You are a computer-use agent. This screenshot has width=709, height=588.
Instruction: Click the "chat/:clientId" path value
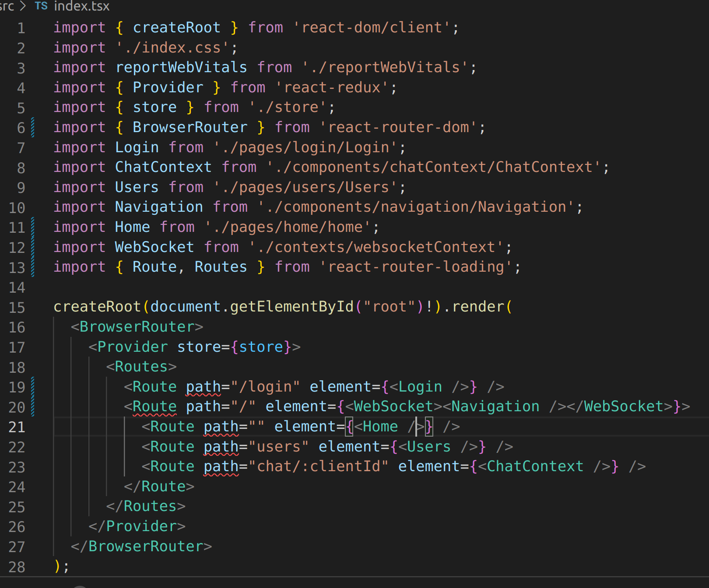tap(319, 466)
